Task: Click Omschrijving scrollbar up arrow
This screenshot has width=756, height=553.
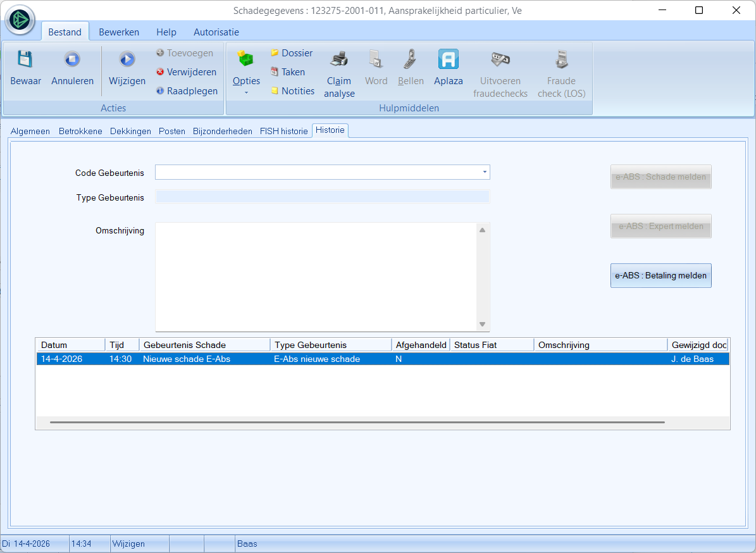Action: click(482, 230)
